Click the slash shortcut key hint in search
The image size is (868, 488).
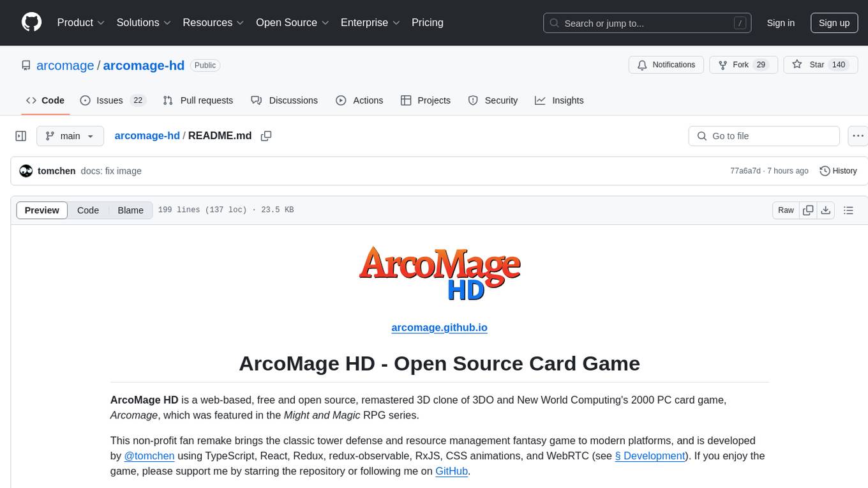pyautogui.click(x=740, y=23)
